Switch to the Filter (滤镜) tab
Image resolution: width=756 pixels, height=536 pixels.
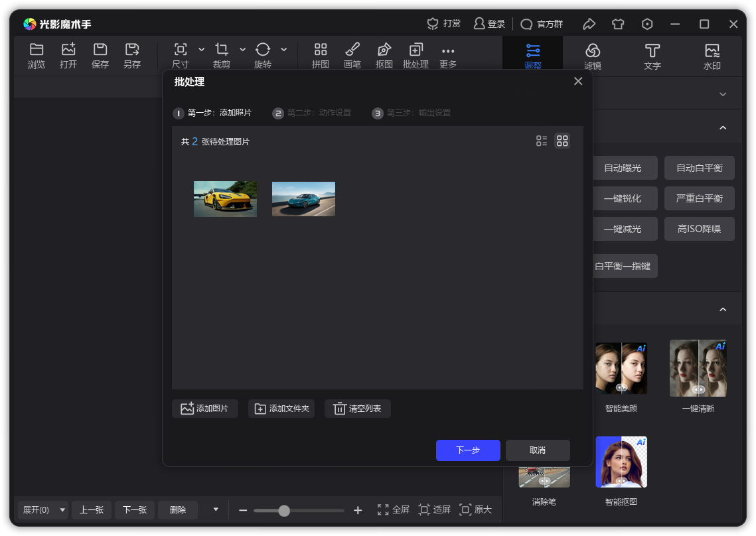coord(593,56)
